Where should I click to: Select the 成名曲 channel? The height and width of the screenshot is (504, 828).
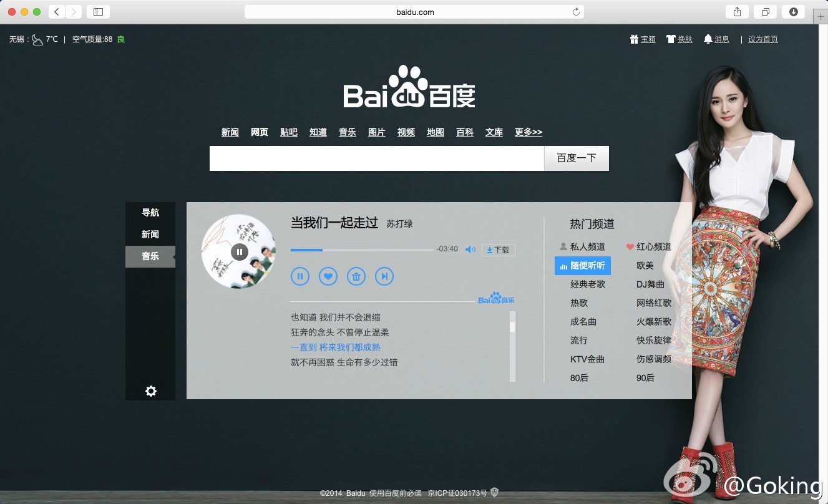tap(583, 322)
